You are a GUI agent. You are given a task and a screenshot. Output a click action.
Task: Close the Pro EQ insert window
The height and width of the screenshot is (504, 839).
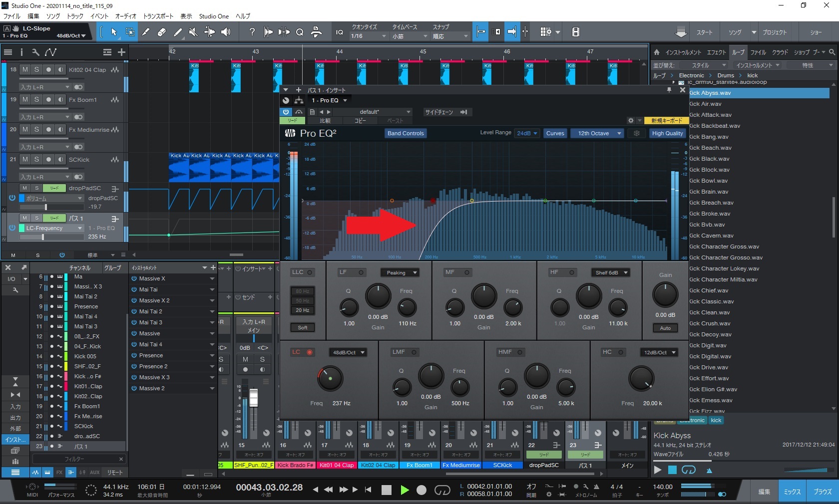click(x=683, y=90)
